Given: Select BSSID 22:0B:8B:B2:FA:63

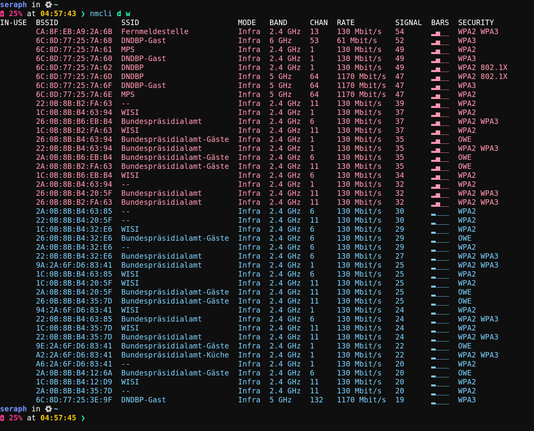Looking at the screenshot, I should coord(74,103).
